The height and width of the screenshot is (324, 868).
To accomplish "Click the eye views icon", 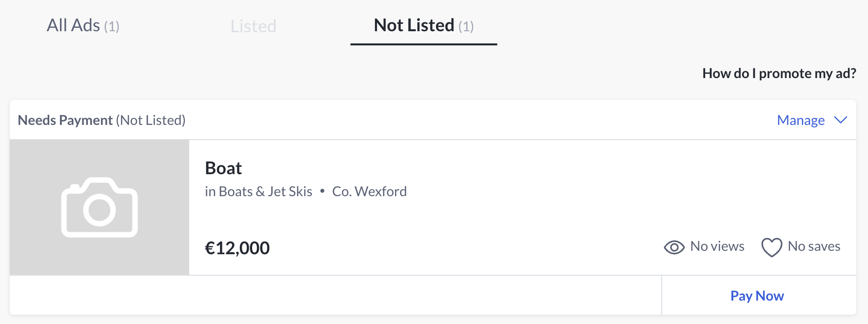I will tap(674, 247).
